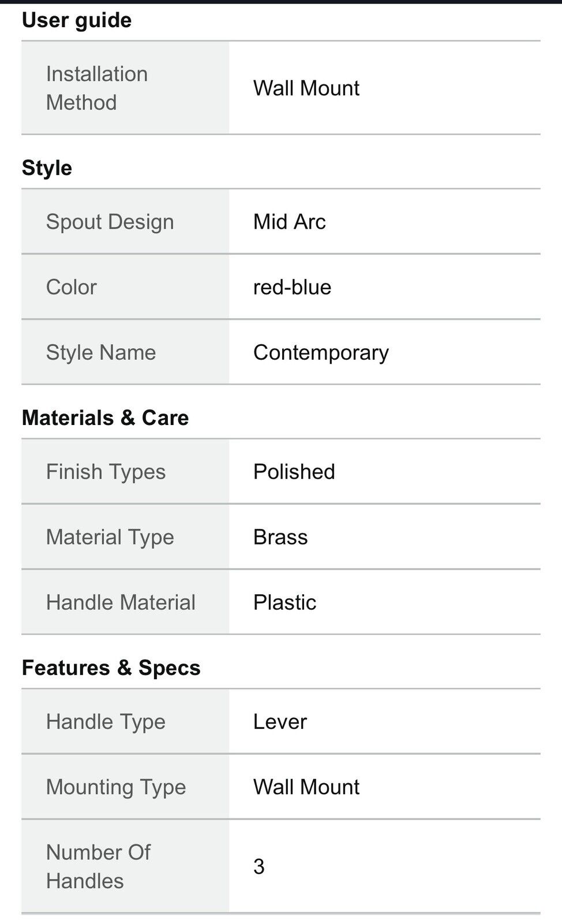Click the Plastic handle material value
This screenshot has width=562, height=924.
[x=285, y=602]
